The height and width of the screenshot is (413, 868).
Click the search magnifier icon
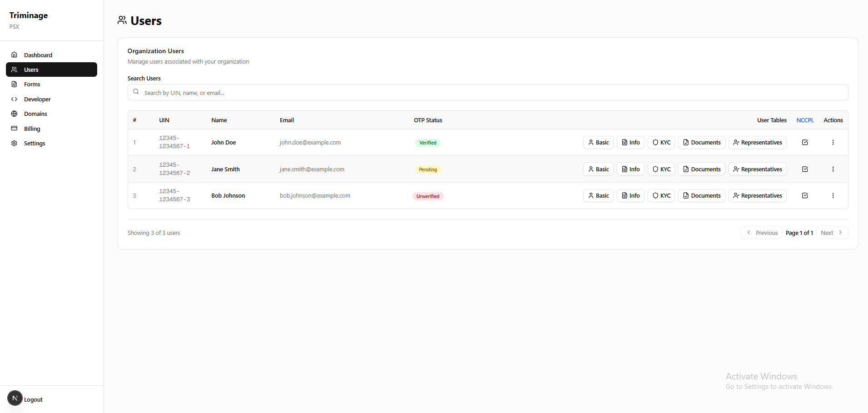[x=136, y=92]
